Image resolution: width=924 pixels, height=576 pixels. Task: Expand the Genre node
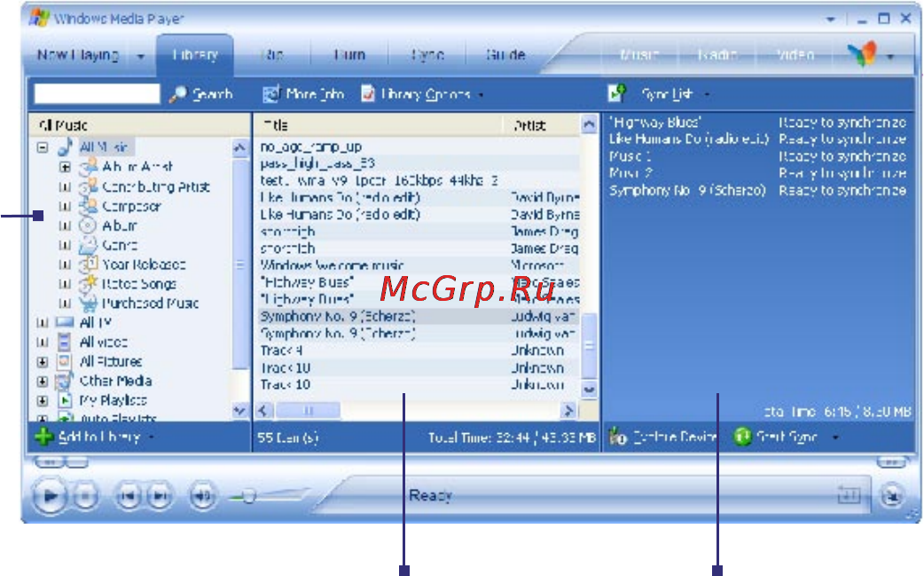tap(66, 245)
